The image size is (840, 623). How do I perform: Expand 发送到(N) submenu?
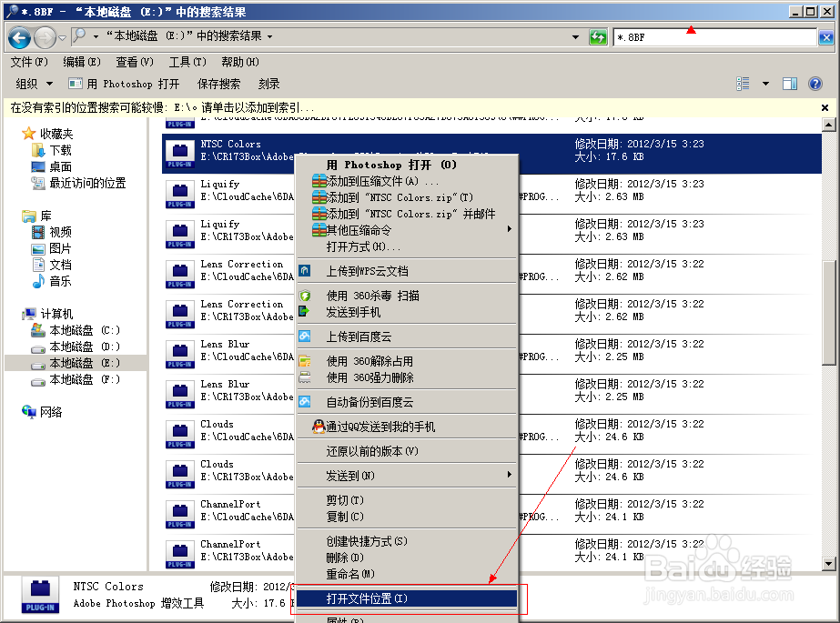tap(407, 476)
